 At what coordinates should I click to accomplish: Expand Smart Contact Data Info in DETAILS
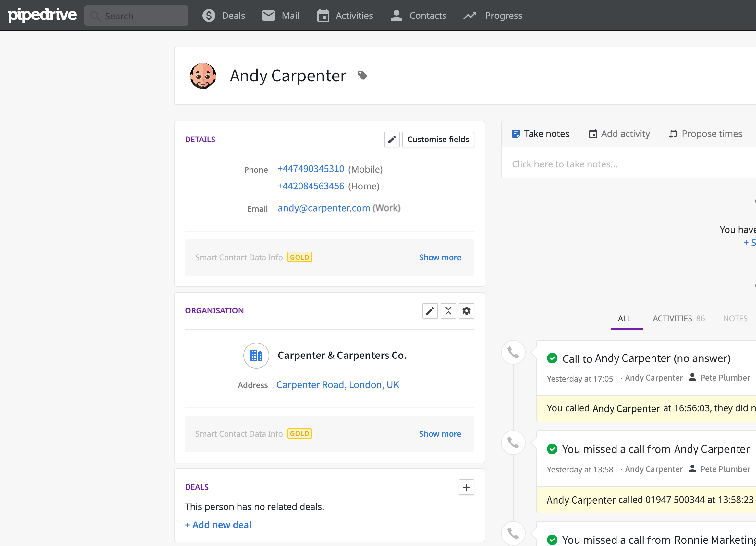(x=440, y=257)
